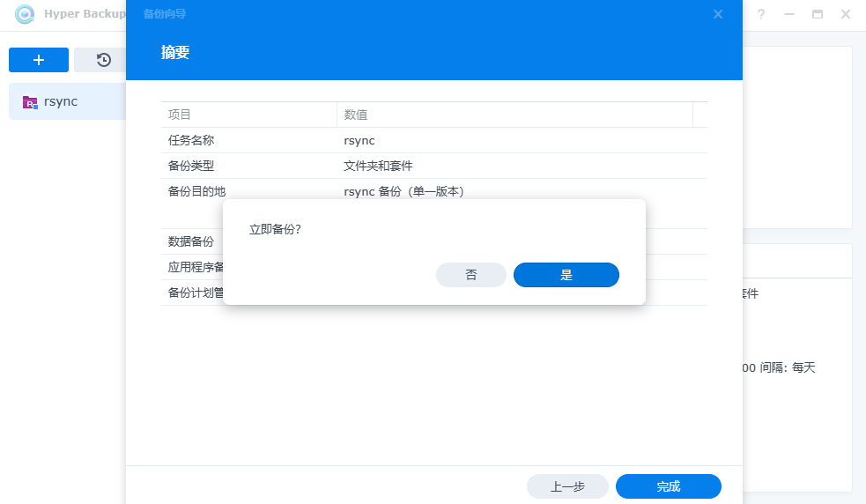Image resolution: width=866 pixels, height=504 pixels.
Task: Confirm the immediate backup with 是
Action: tap(566, 275)
